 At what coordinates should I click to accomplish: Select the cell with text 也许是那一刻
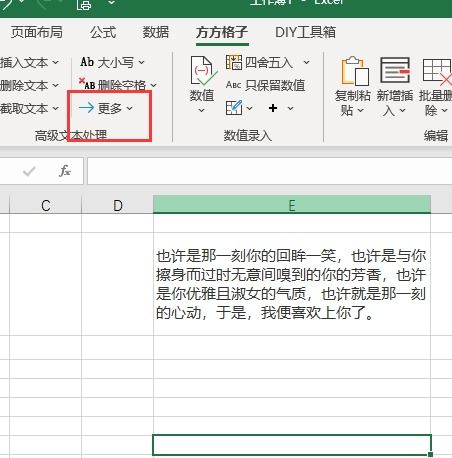(292, 284)
